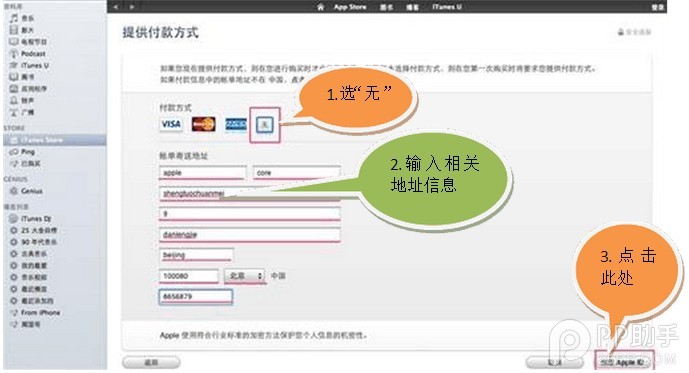This screenshot has height=373, width=689.
Task: Click the create Apple ID button
Action: click(x=624, y=362)
